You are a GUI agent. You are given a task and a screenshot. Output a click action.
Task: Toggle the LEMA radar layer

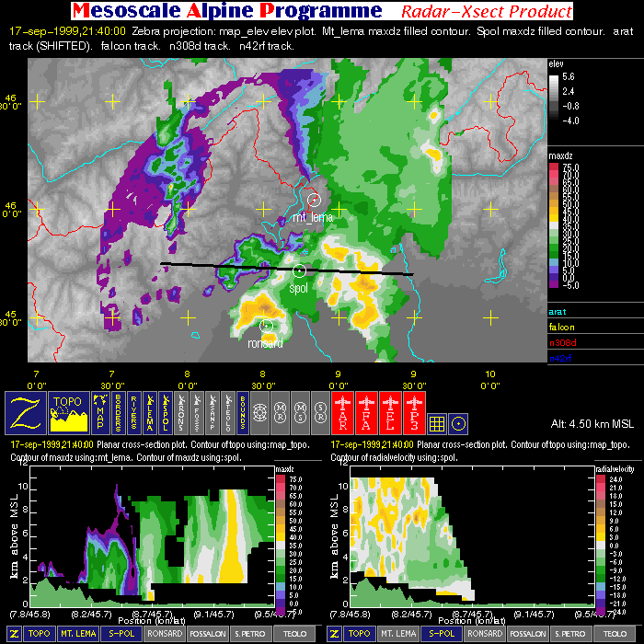[x=150, y=413]
